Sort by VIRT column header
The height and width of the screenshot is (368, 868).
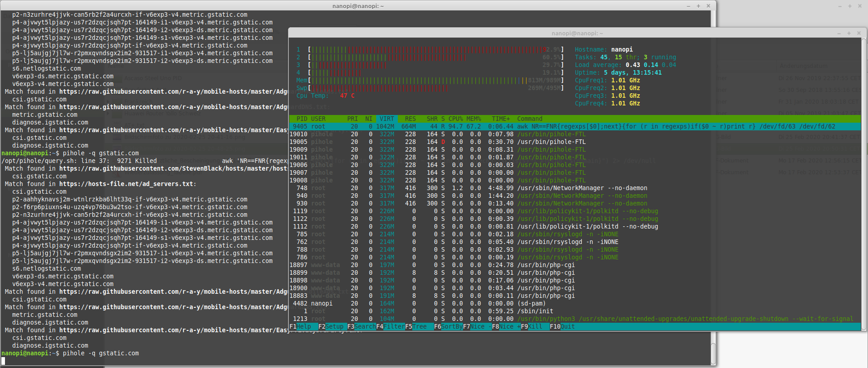387,119
